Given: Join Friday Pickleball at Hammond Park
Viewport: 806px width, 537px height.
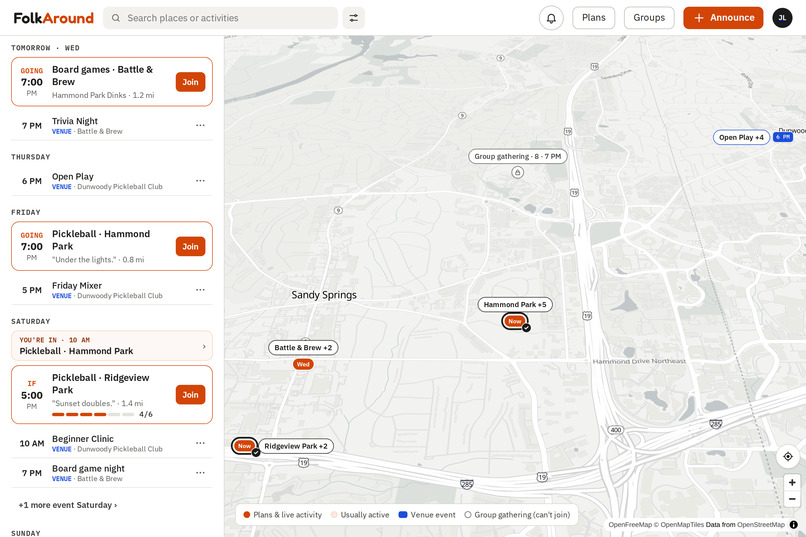Looking at the screenshot, I should point(190,247).
